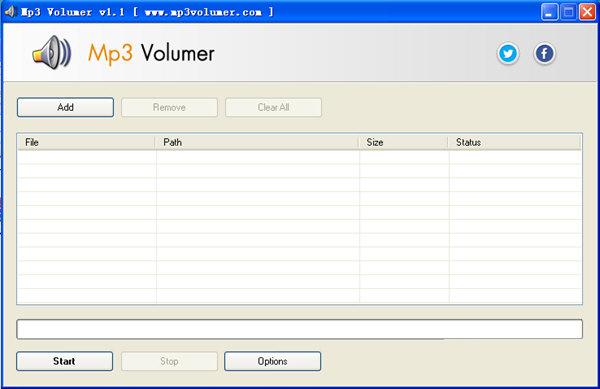The width and height of the screenshot is (600, 389).
Task: Start processing with the Start button
Action: (64, 361)
